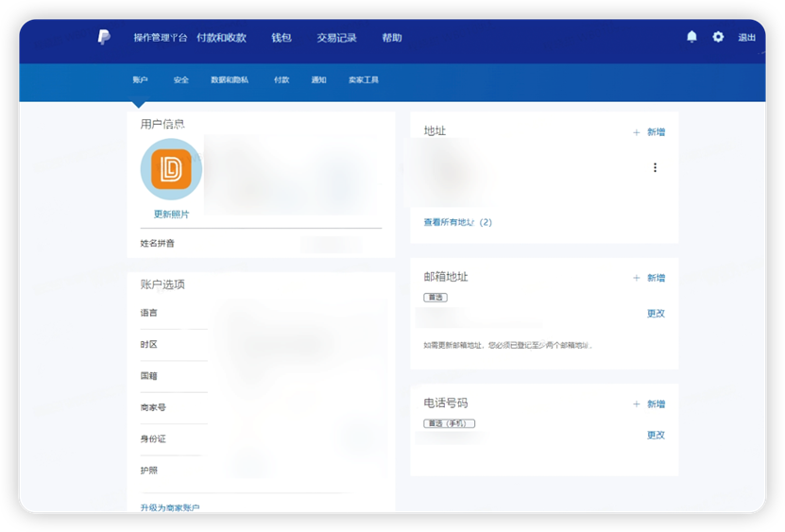Image resolution: width=785 pixels, height=532 pixels.
Task: Open 交易记录 in the top menu
Action: click(x=336, y=38)
